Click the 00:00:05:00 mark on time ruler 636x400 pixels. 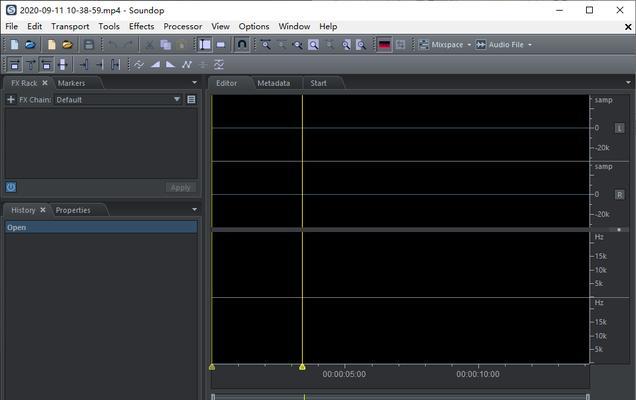(344, 374)
